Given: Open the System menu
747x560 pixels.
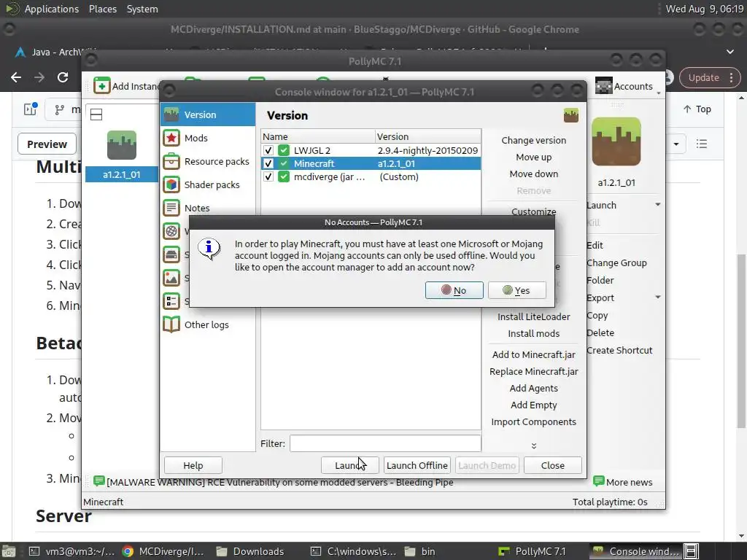Looking at the screenshot, I should 142,9.
